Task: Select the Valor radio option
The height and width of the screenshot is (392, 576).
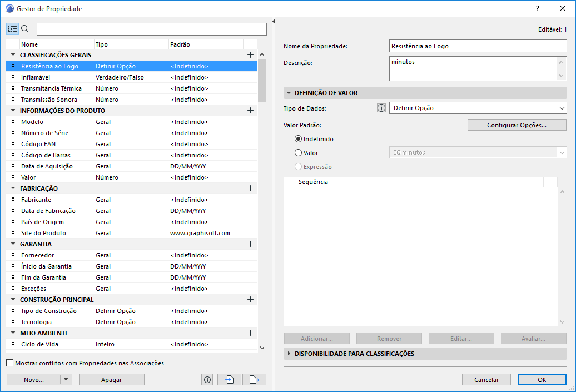Action: pyautogui.click(x=298, y=153)
